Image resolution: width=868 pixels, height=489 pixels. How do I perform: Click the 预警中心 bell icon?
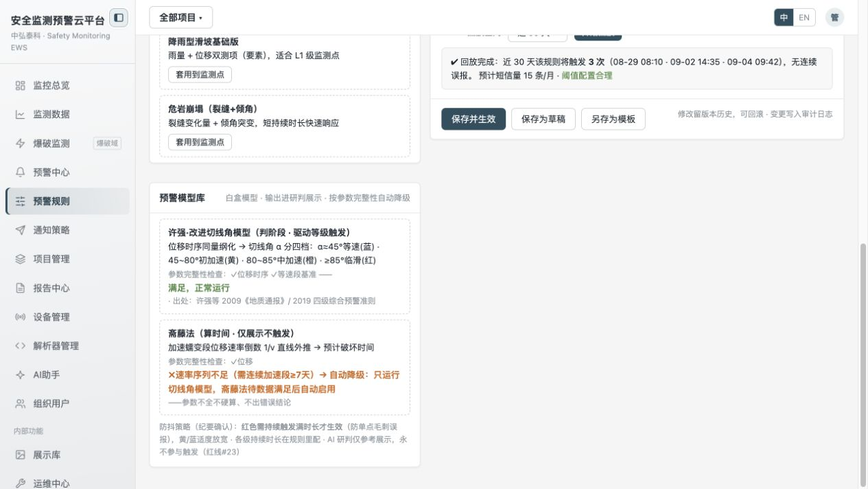pos(21,172)
